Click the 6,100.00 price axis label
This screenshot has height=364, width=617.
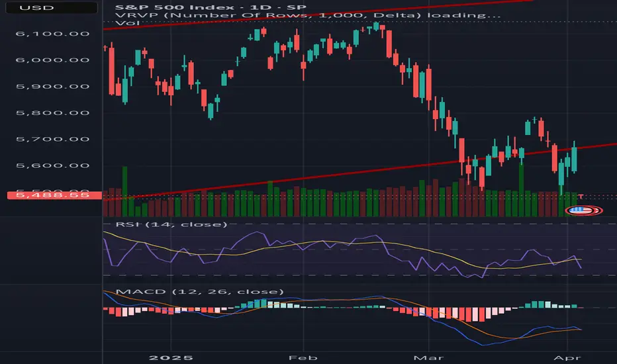tap(52, 34)
